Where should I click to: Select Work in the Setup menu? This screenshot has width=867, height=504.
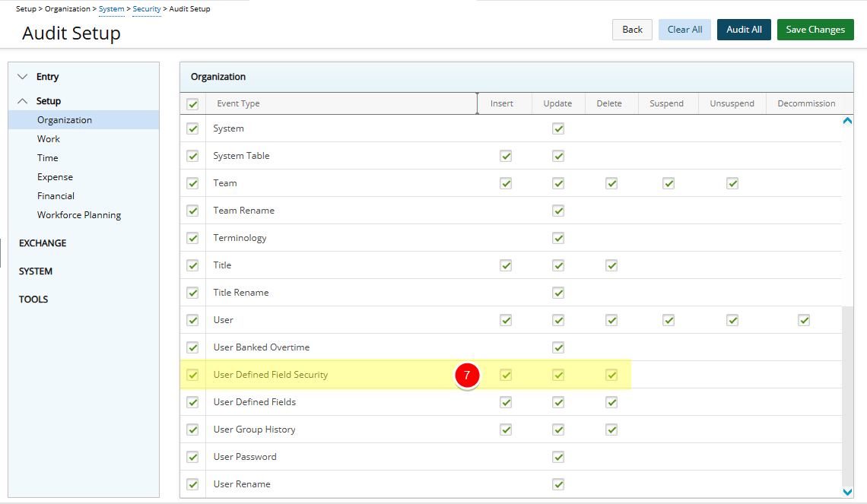(49, 138)
